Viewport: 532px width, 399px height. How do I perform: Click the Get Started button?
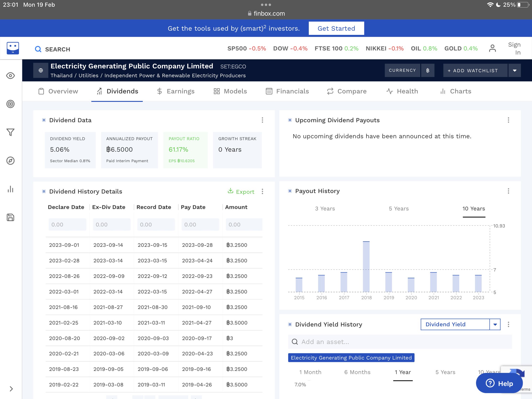(336, 28)
